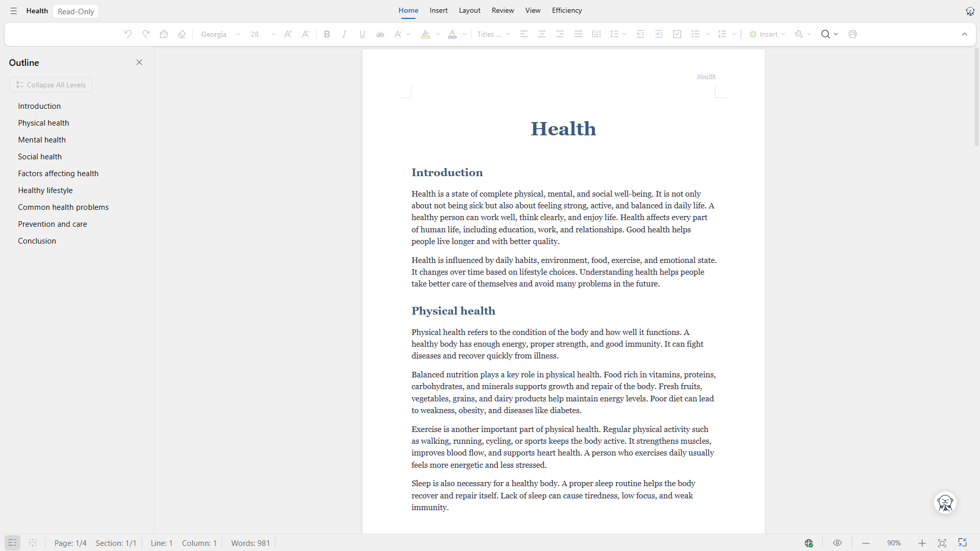The image size is (980, 551).
Task: Zoom out with the minus button
Action: click(x=866, y=543)
